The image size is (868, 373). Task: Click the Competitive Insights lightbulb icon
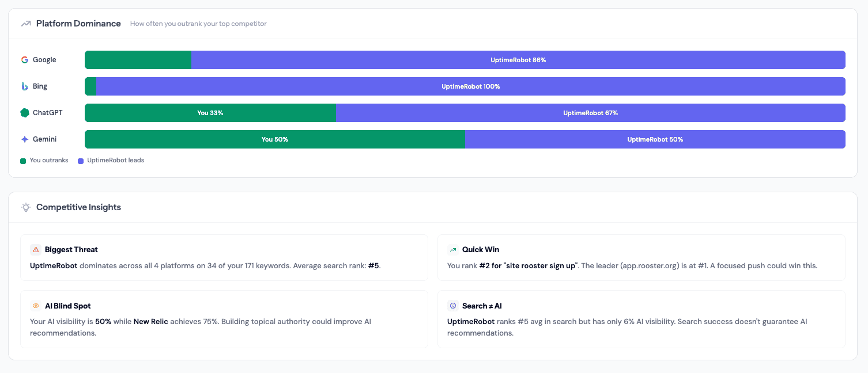[25, 207]
